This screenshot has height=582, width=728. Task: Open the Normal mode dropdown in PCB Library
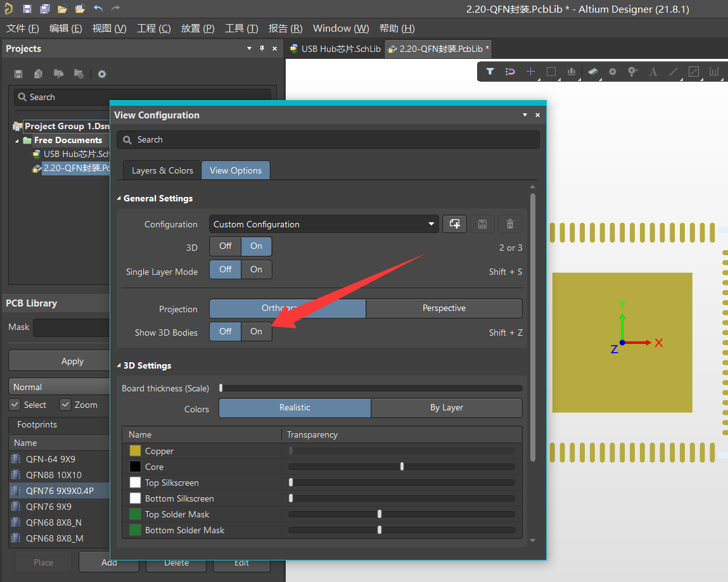(59, 386)
